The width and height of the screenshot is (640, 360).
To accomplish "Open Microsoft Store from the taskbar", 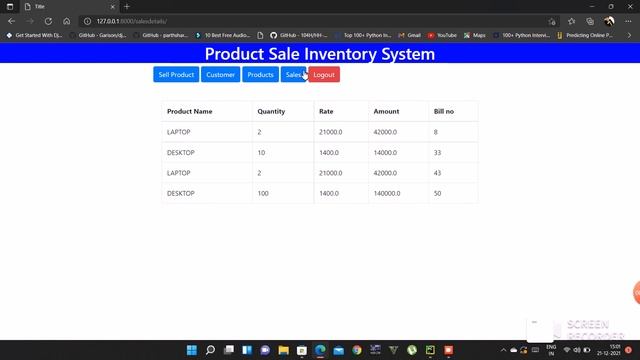I will [302, 350].
